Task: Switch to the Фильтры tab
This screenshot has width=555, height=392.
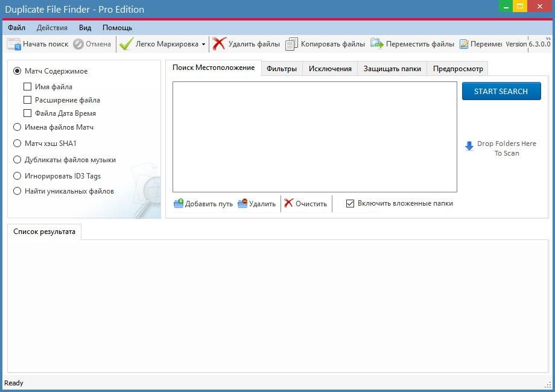Action: pos(282,69)
